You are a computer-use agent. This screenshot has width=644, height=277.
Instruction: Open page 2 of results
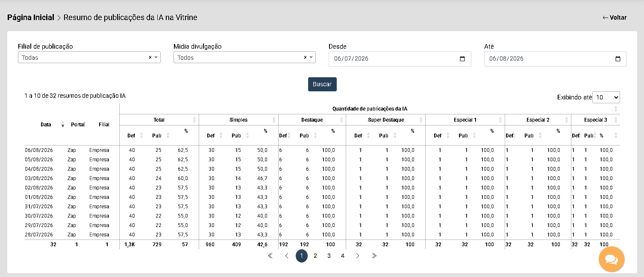point(315,256)
